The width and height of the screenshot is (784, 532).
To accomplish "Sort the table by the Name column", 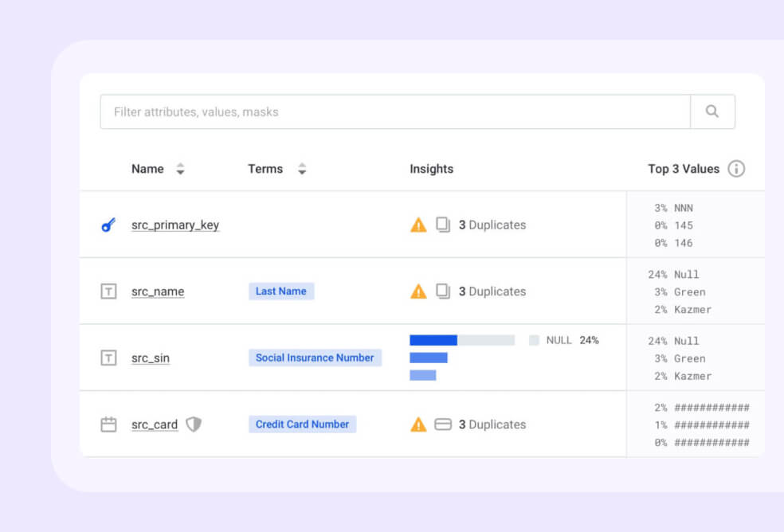I will click(x=180, y=169).
